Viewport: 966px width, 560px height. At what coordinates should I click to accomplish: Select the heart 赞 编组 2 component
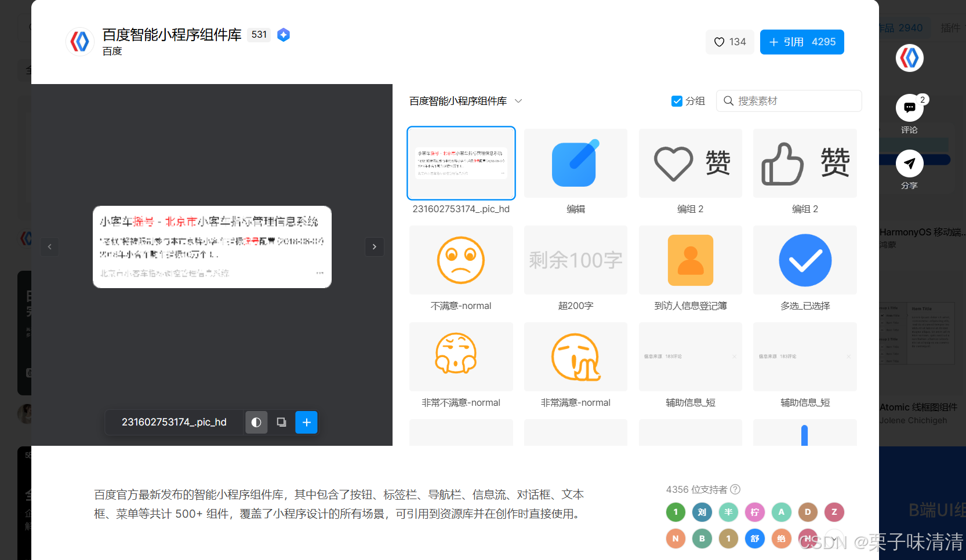[x=690, y=163]
